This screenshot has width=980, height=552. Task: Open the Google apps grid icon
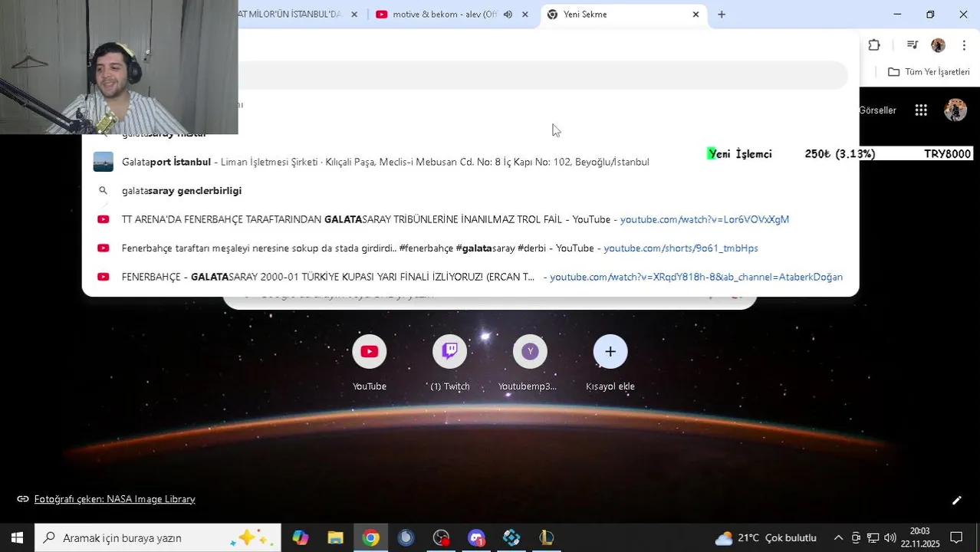click(921, 110)
